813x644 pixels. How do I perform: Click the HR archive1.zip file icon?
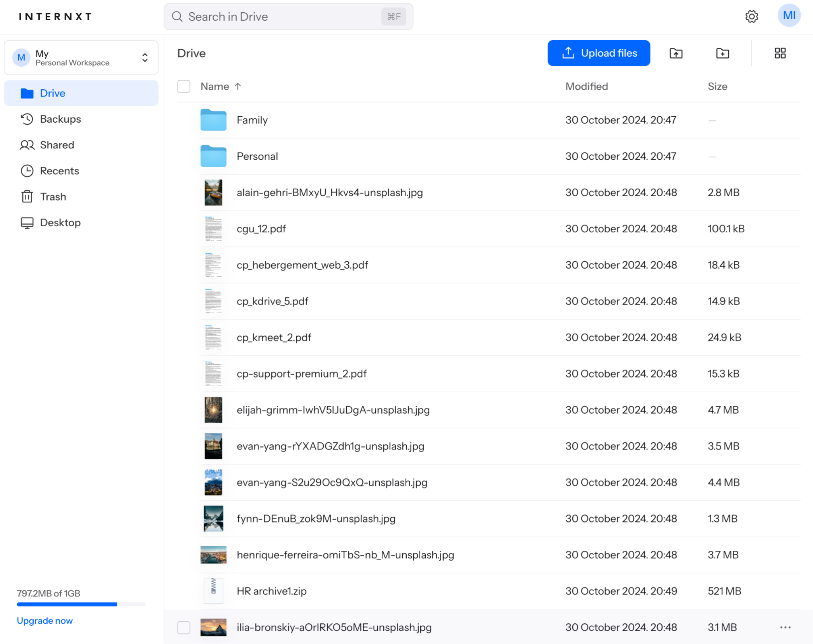click(213, 591)
